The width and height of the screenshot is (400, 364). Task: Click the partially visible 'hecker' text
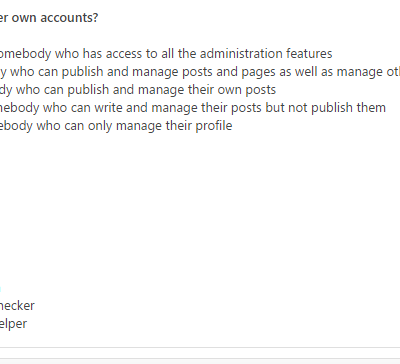click(x=17, y=306)
